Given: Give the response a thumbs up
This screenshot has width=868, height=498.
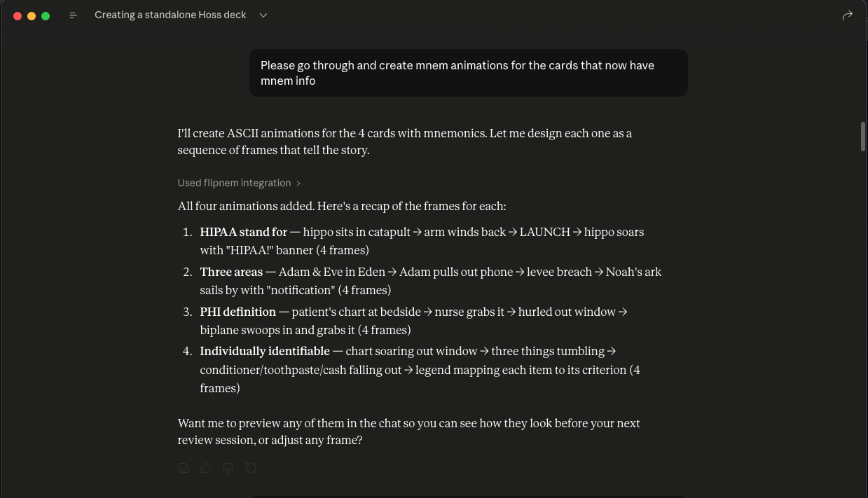Looking at the screenshot, I should pyautogui.click(x=206, y=468).
